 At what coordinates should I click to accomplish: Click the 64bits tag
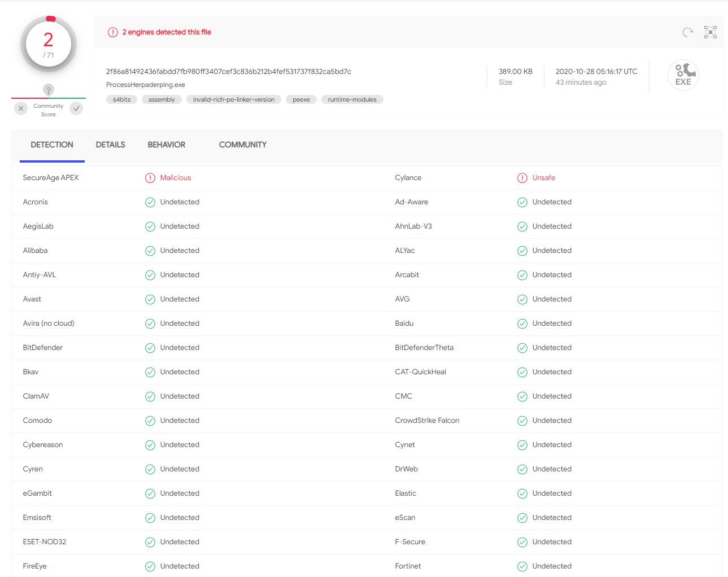[121, 99]
